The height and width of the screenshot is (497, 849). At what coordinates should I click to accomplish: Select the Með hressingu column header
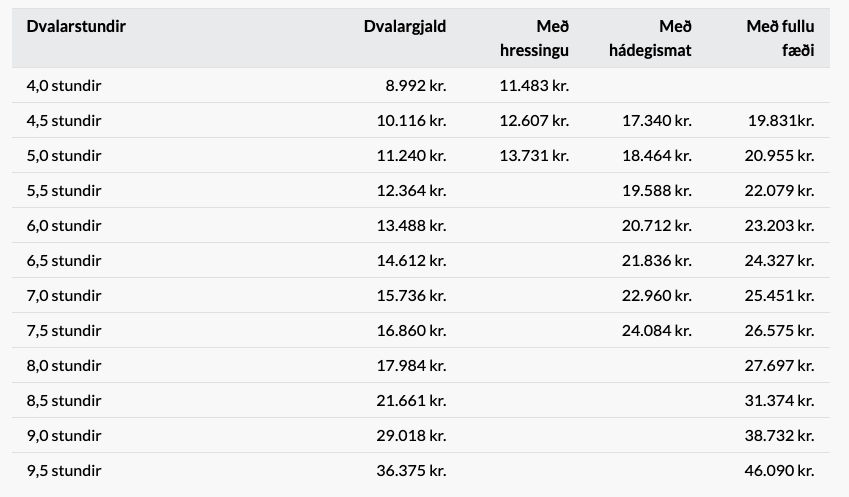click(x=534, y=38)
